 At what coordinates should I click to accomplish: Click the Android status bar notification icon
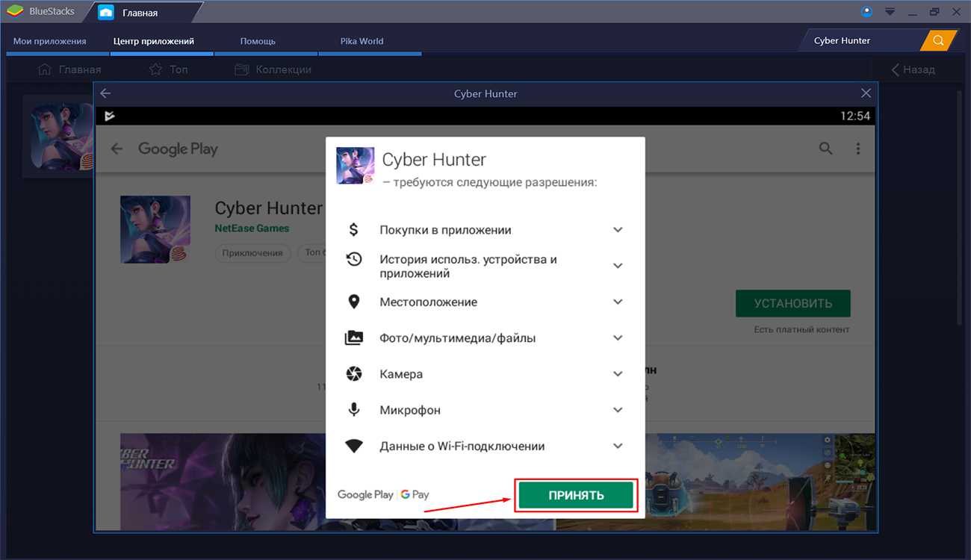pos(110,116)
